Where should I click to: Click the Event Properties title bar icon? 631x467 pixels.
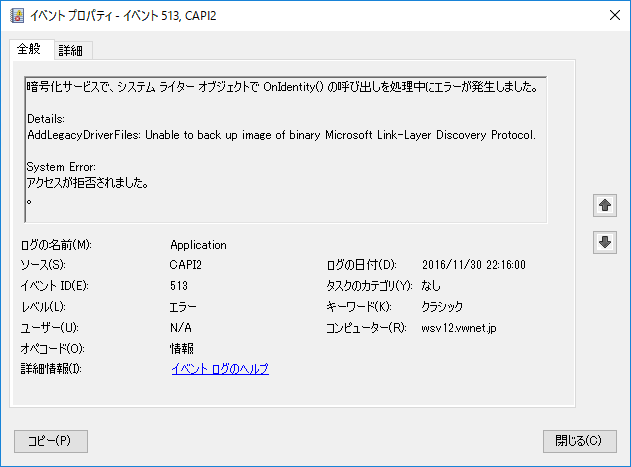pyautogui.click(x=15, y=15)
